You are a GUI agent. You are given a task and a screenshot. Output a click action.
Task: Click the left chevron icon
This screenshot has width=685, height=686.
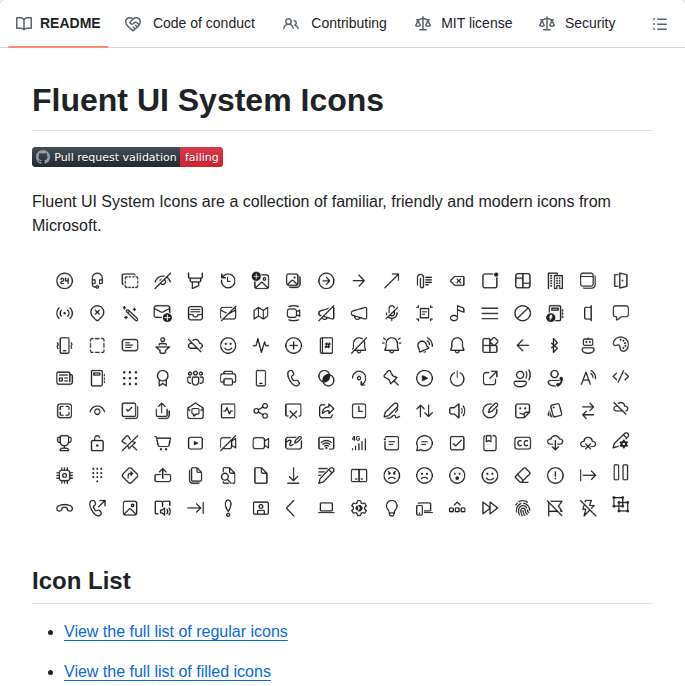(x=290, y=508)
